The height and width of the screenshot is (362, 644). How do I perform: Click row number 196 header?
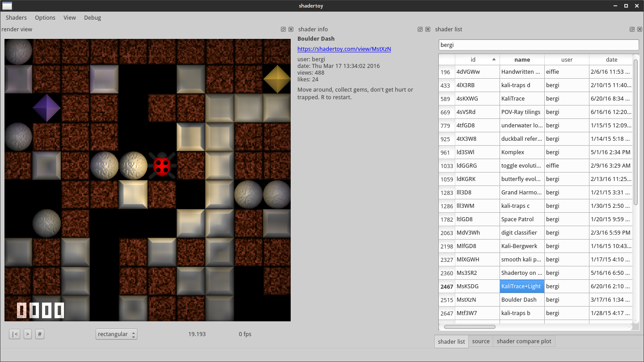coord(447,72)
